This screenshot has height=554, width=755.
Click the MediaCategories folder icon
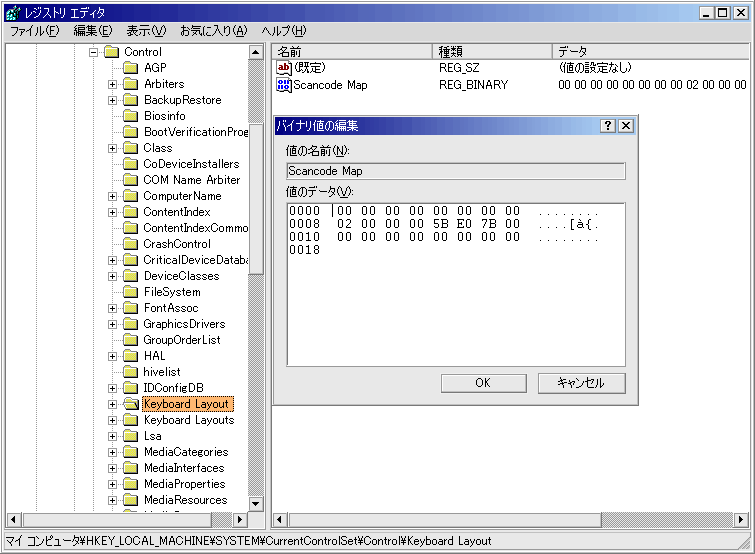pyautogui.click(x=130, y=452)
